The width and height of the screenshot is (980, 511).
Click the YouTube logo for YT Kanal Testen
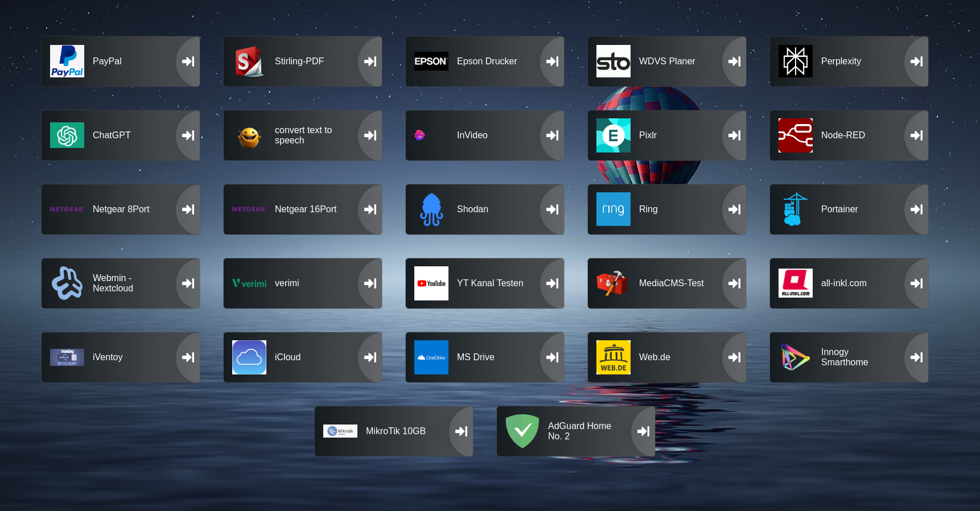(x=431, y=283)
